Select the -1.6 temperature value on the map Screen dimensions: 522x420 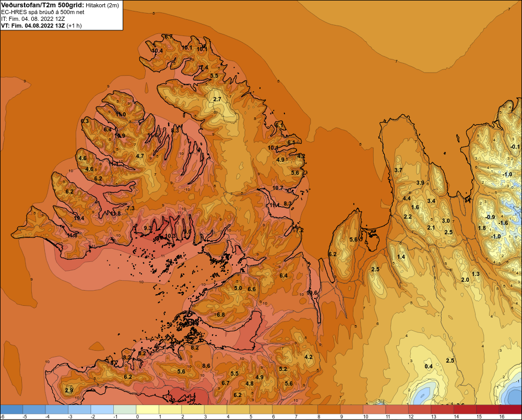pyautogui.click(x=504, y=223)
